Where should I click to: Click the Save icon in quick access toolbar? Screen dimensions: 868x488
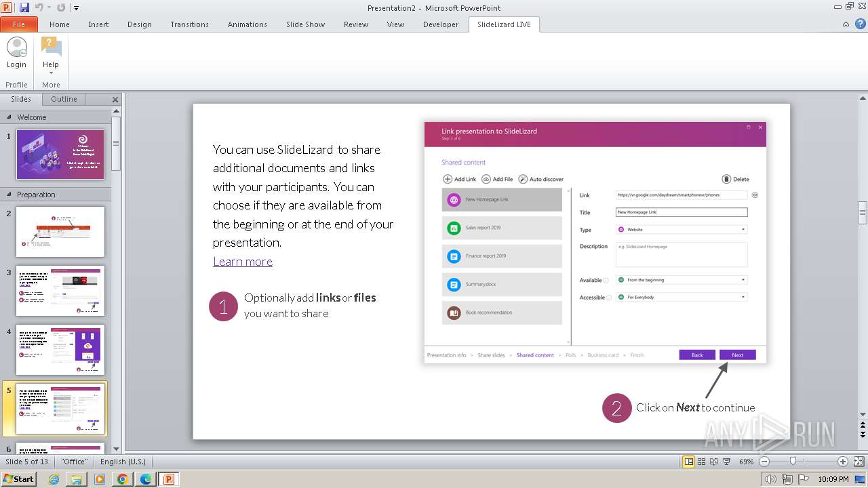coord(24,7)
